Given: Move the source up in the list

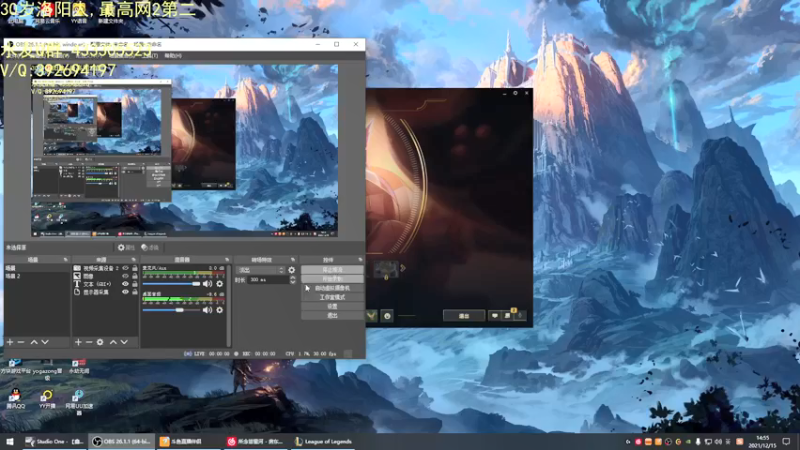Looking at the screenshot, I should click(113, 342).
